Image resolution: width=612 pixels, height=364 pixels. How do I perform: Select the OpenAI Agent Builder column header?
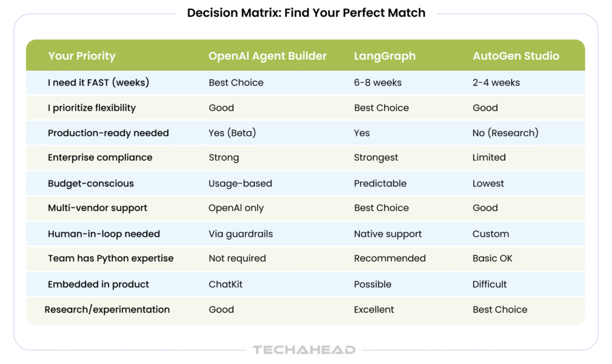pos(267,56)
